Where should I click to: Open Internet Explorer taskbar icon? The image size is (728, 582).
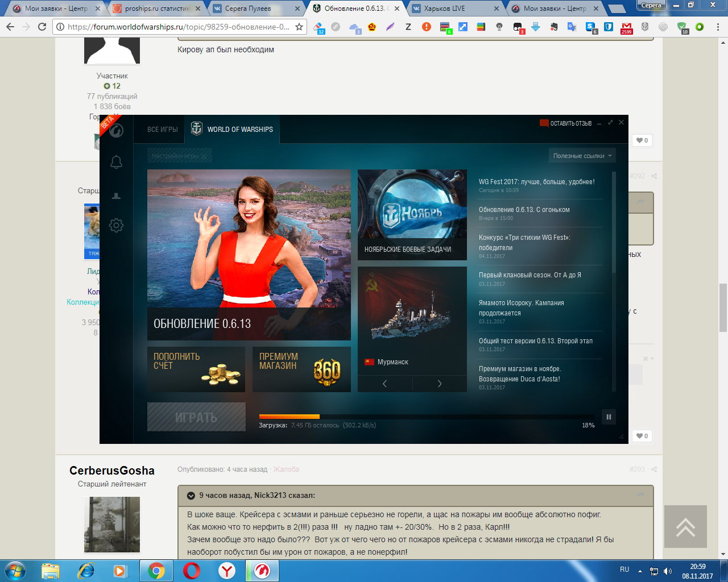point(86,571)
